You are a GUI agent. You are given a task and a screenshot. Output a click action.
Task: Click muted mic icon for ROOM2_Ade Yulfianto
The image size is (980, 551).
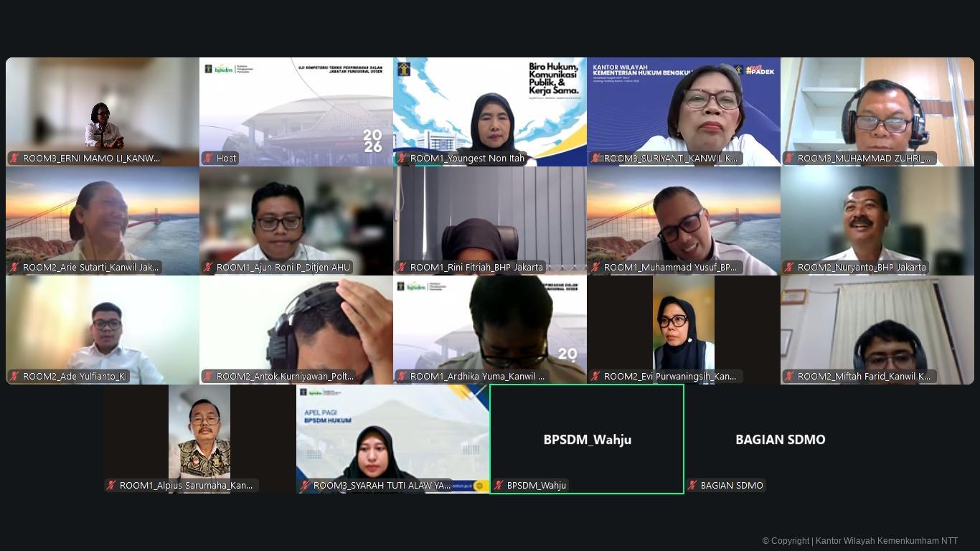click(x=14, y=376)
